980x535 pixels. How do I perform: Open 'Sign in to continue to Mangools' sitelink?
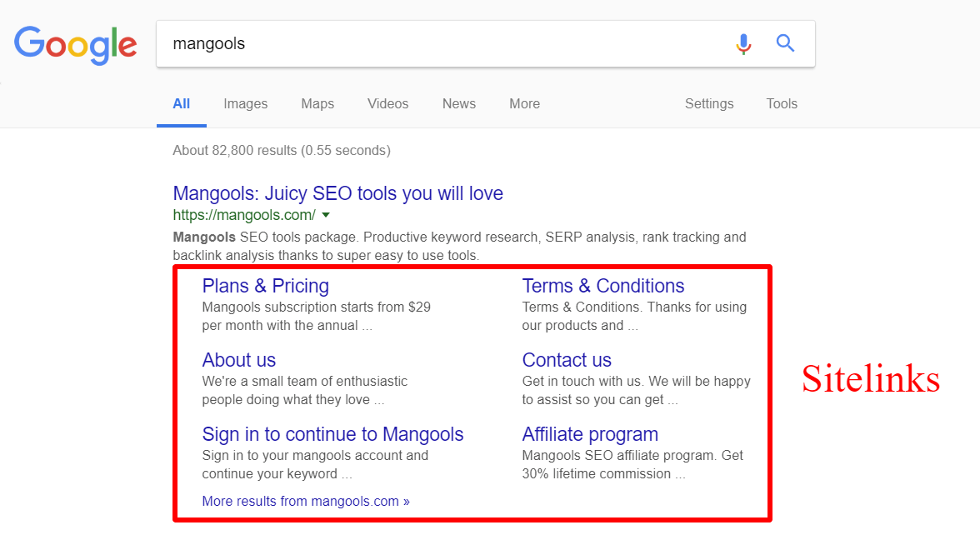pyautogui.click(x=332, y=434)
